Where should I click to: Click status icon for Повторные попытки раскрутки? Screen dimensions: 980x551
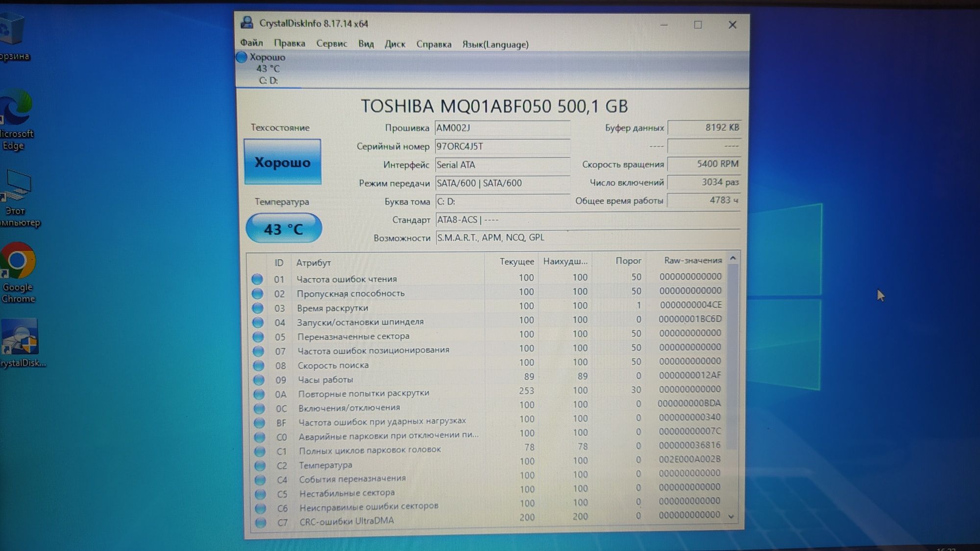click(x=259, y=394)
